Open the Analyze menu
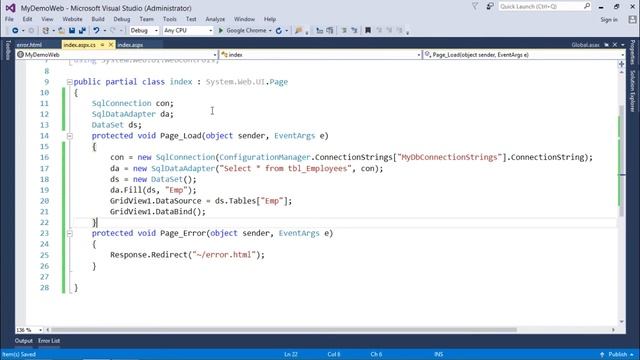This screenshot has height=360, width=640. [x=215, y=19]
